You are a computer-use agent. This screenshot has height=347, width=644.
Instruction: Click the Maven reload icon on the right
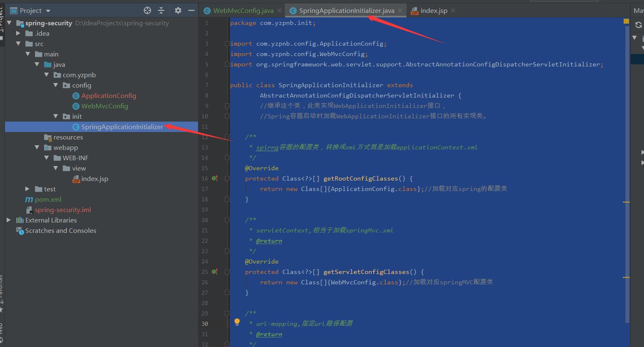[638, 24]
